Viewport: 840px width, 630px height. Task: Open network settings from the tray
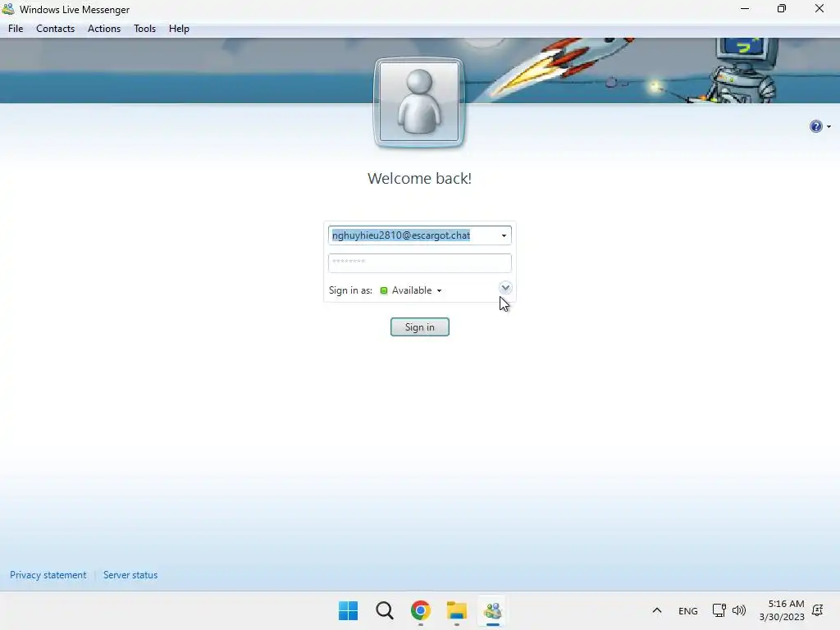click(719, 610)
